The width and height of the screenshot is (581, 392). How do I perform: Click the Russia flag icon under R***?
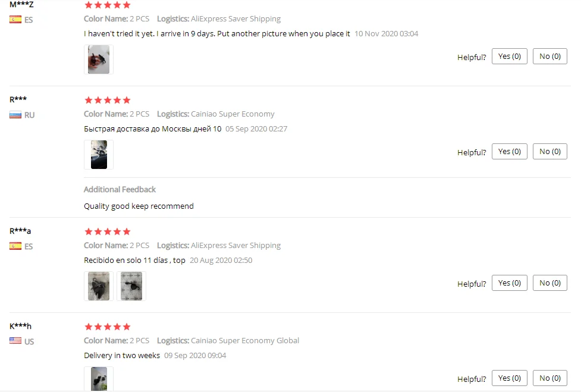click(x=15, y=115)
